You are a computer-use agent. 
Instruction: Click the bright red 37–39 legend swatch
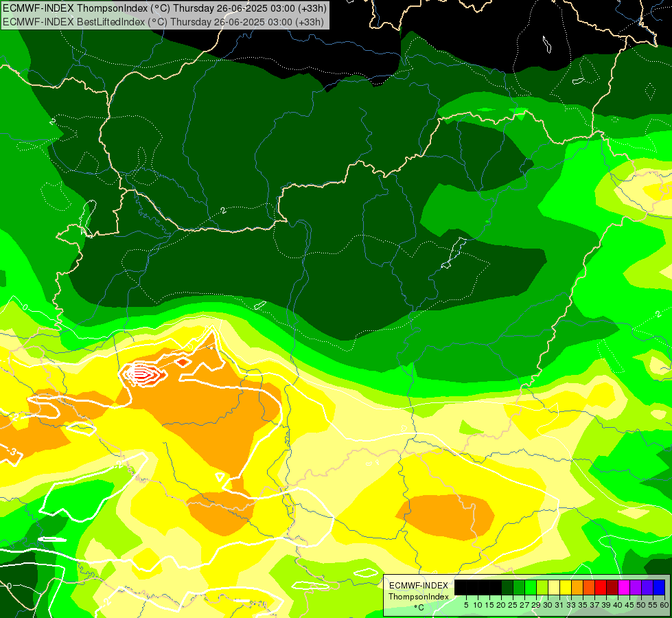601,587
